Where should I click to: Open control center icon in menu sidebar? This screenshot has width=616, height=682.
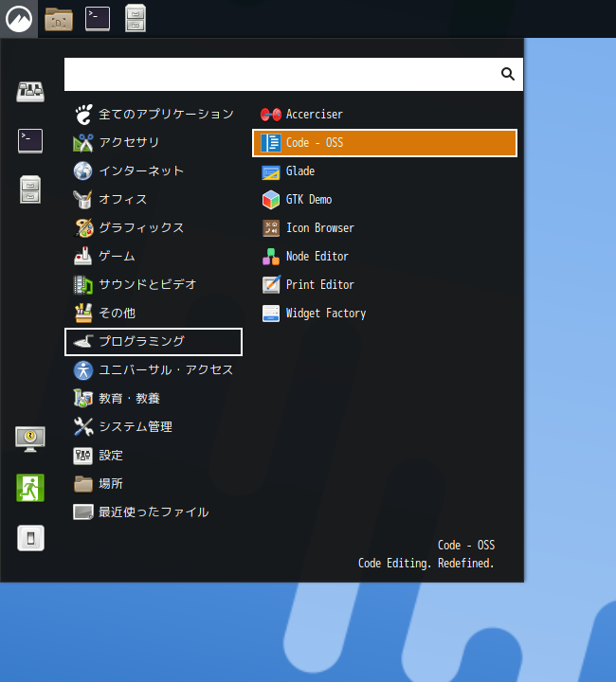point(30,91)
